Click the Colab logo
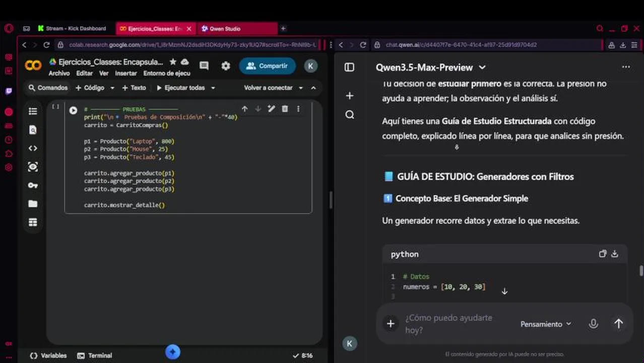Viewport: 644px width, 363px height. pyautogui.click(x=33, y=66)
